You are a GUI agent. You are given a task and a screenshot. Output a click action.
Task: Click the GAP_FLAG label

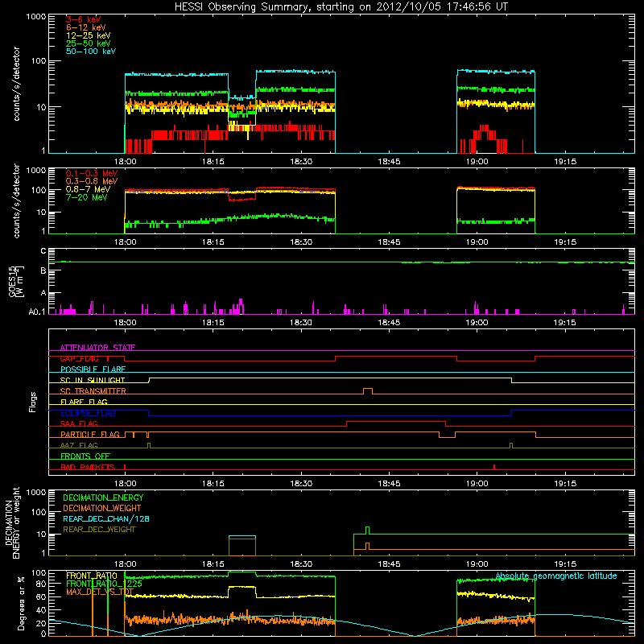79,358
